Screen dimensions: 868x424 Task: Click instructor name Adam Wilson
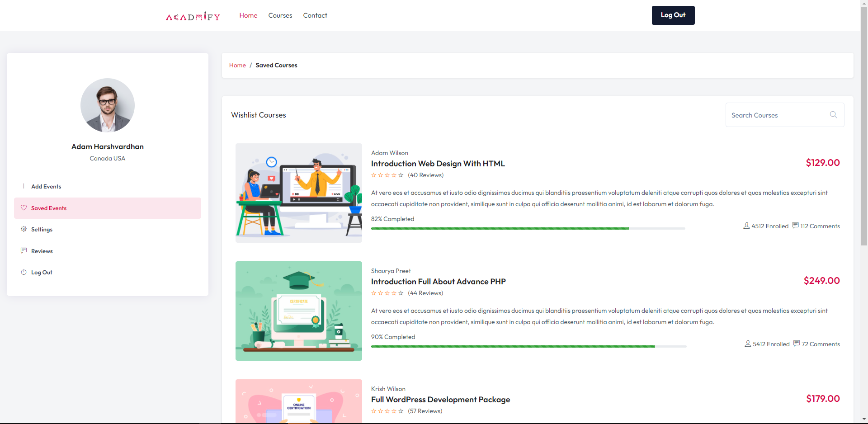click(390, 153)
